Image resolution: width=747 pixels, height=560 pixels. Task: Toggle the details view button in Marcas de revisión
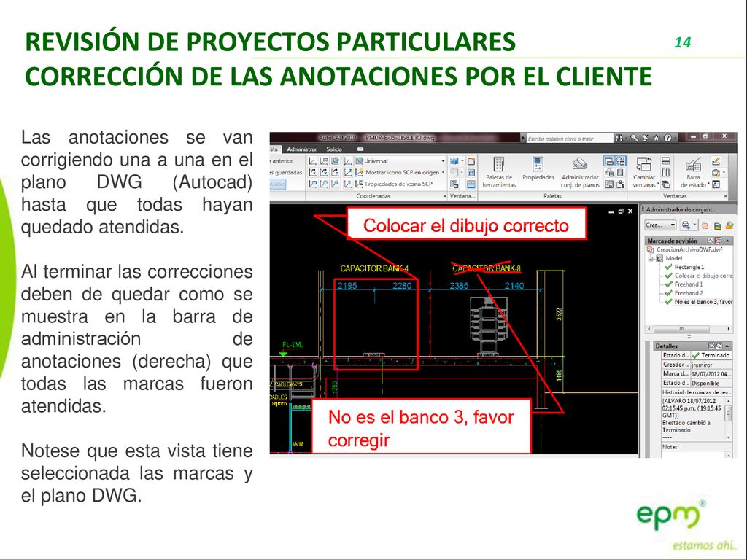click(710, 241)
